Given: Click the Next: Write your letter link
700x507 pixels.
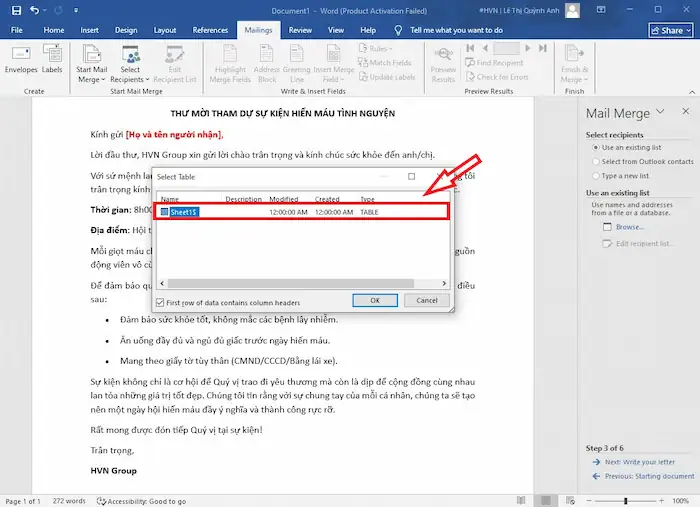Looking at the screenshot, I should point(639,462).
